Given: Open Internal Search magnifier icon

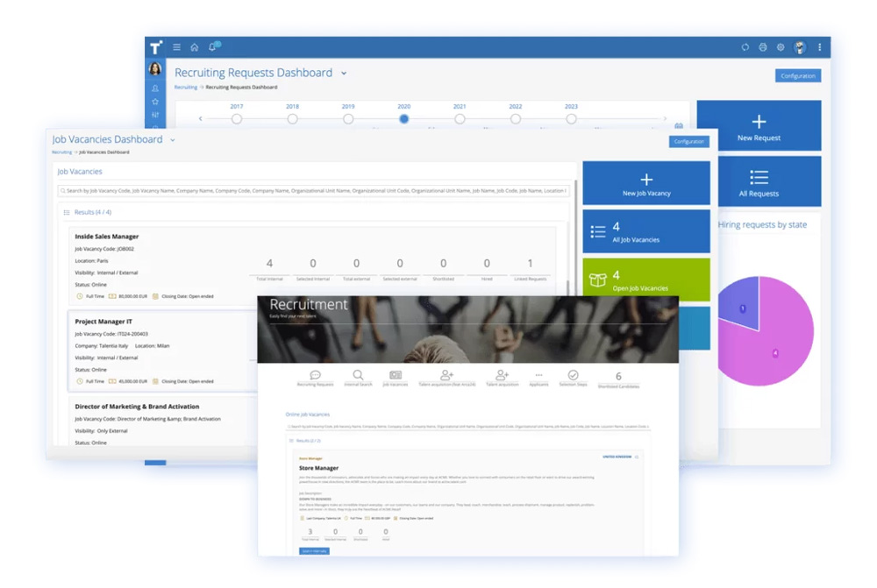Looking at the screenshot, I should click(x=358, y=376).
